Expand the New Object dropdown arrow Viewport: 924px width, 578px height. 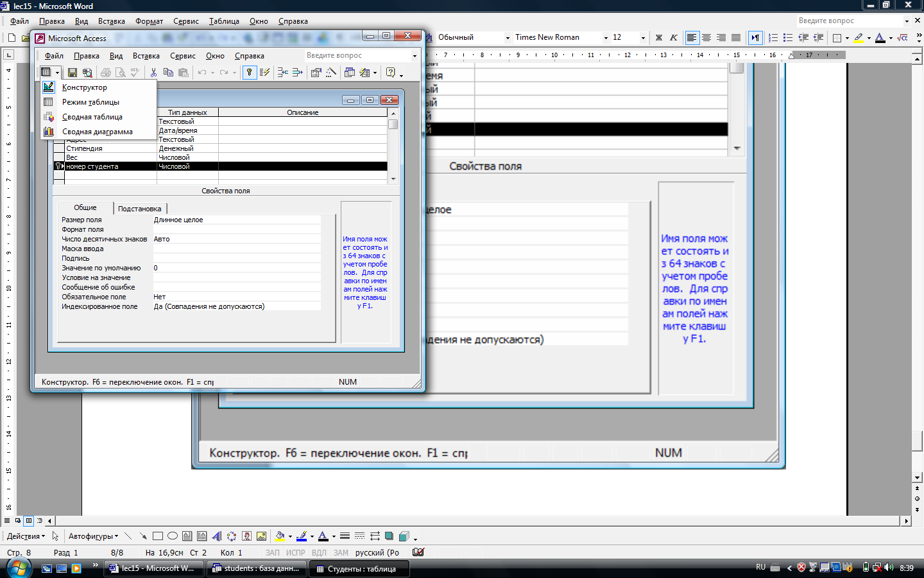(375, 73)
